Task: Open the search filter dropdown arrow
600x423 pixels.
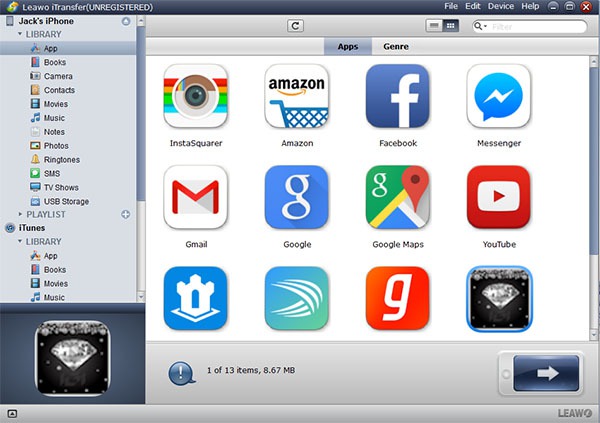Action: [483, 27]
